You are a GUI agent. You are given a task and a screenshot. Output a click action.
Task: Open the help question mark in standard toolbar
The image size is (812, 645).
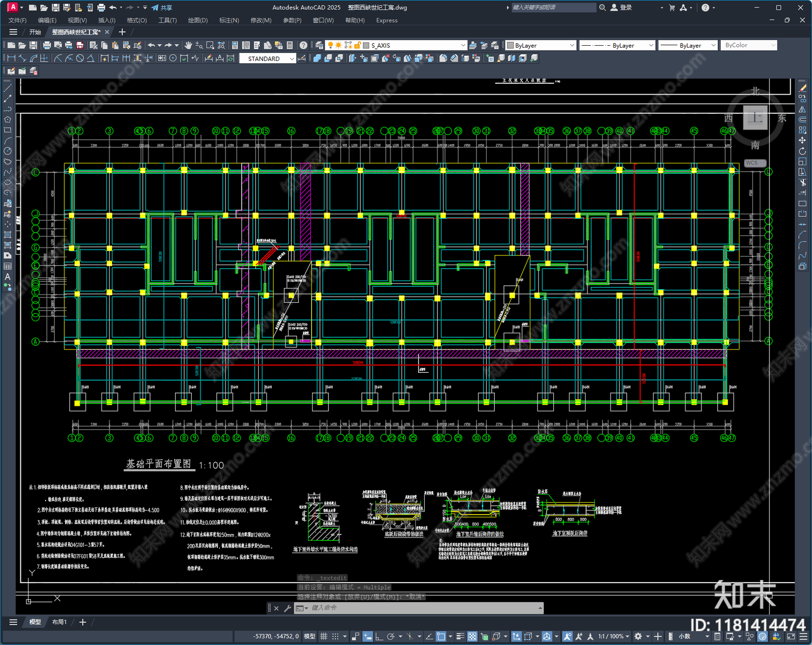tap(303, 45)
